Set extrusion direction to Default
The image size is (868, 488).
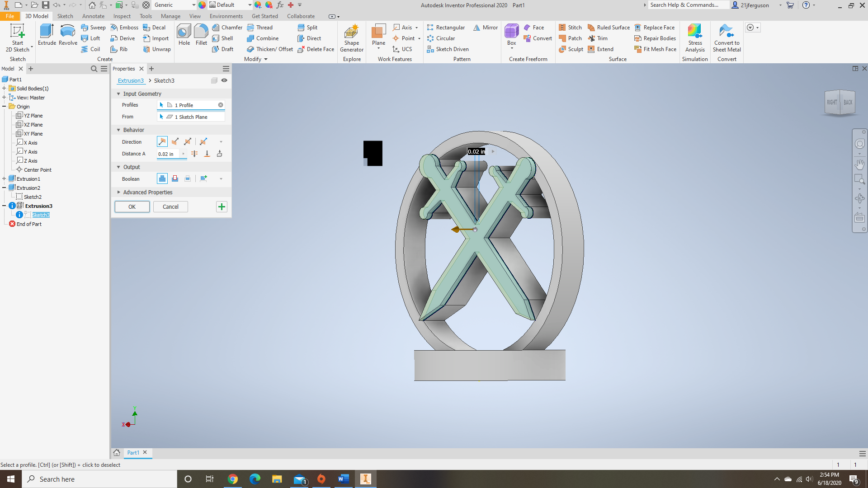tap(162, 142)
